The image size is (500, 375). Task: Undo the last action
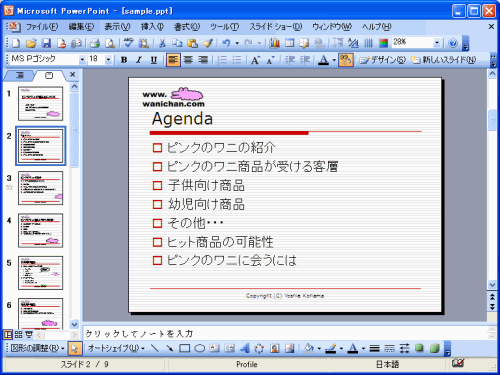click(227, 43)
